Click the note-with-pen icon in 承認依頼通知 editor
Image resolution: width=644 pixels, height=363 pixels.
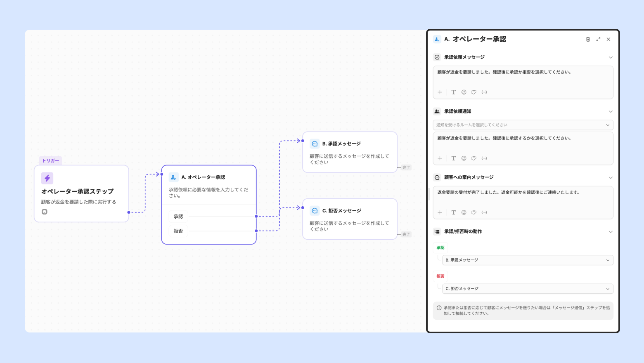coord(474,158)
